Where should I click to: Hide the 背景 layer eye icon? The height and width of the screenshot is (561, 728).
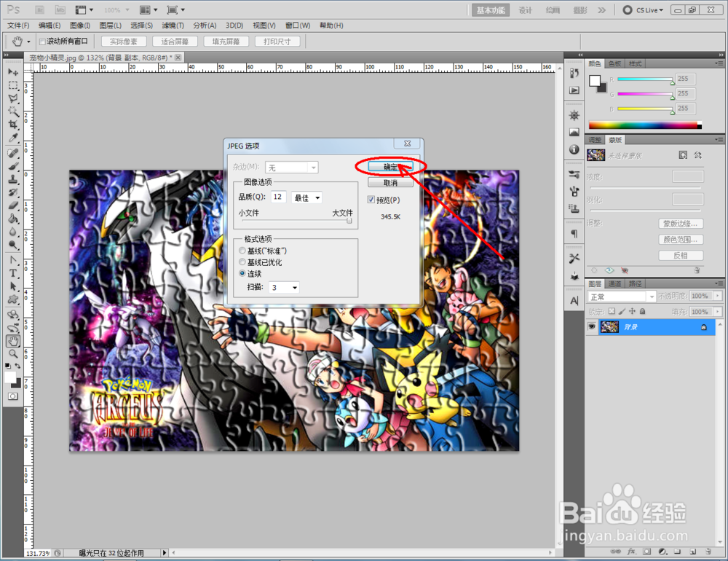(591, 326)
